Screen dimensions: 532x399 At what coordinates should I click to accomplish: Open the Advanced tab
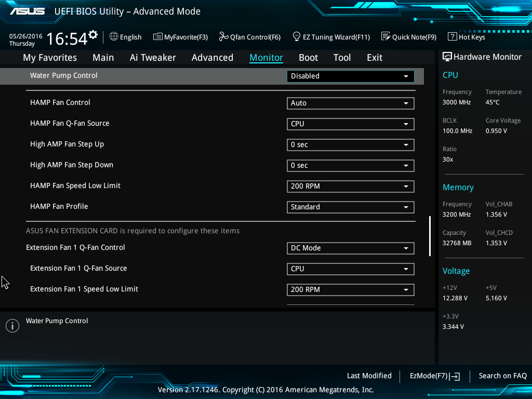212,58
